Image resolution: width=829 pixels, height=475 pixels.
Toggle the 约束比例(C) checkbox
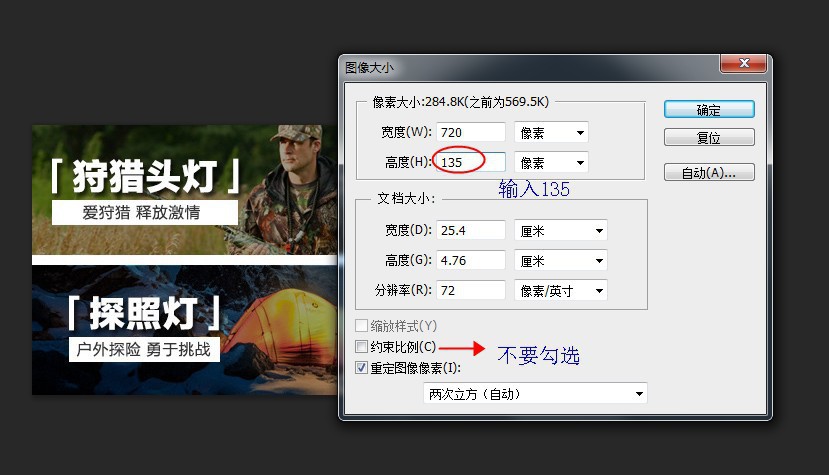pyautogui.click(x=362, y=347)
